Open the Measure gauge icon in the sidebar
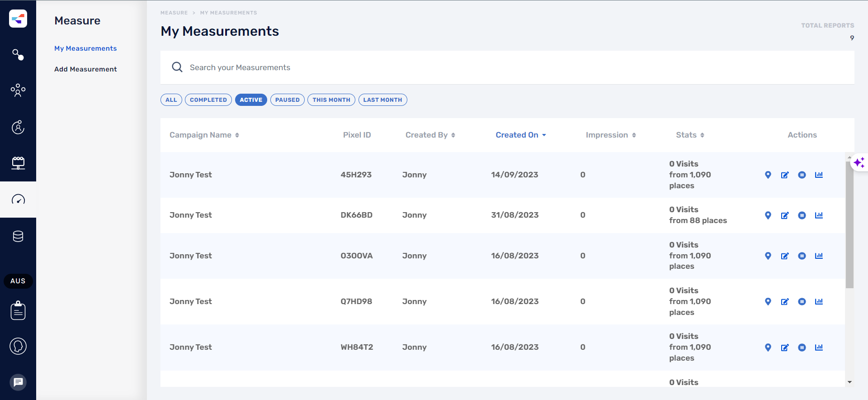 (x=18, y=200)
